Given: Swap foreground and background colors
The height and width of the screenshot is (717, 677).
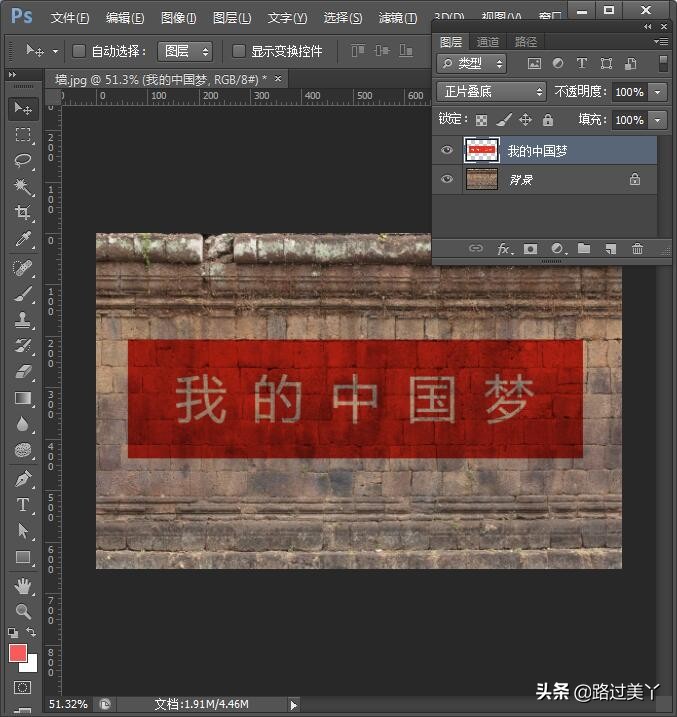Looking at the screenshot, I should [x=31, y=632].
